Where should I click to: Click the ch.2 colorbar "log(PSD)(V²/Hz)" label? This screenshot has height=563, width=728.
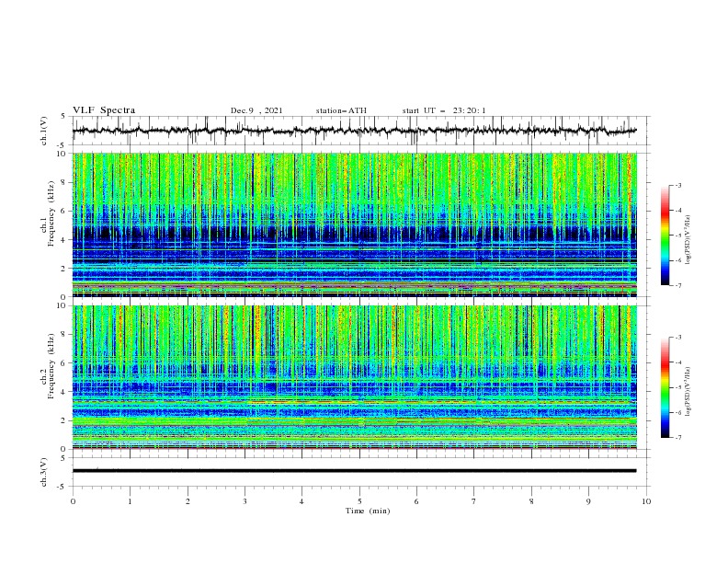688,392
